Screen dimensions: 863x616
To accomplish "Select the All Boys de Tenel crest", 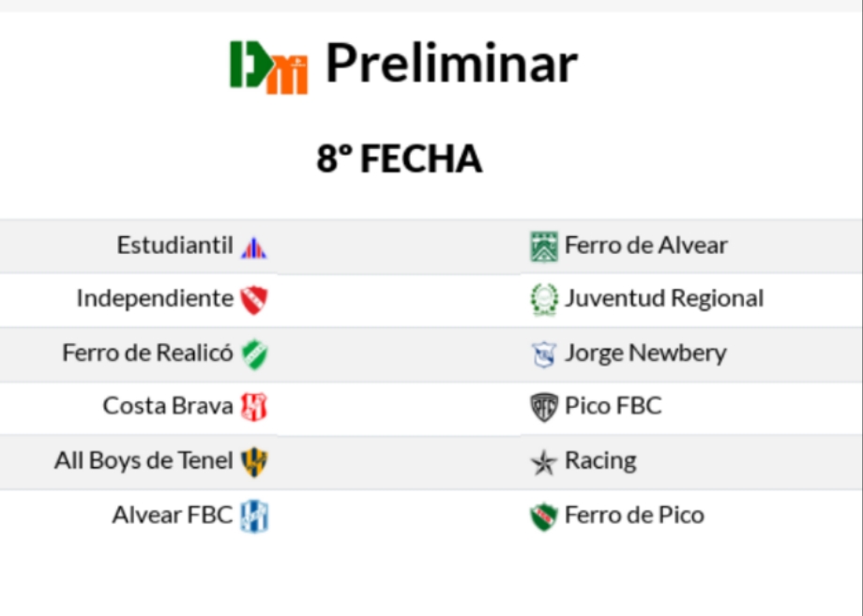I will tap(253, 461).
